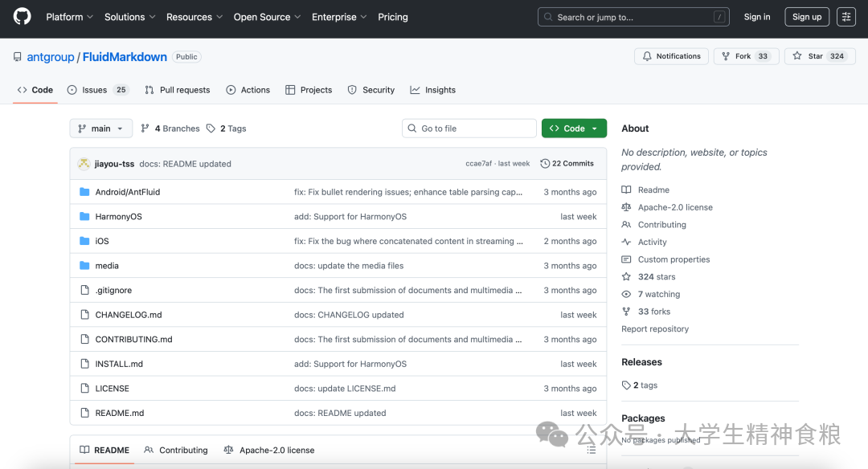Select the README tab below file list
The width and height of the screenshot is (868, 469).
[104, 451]
